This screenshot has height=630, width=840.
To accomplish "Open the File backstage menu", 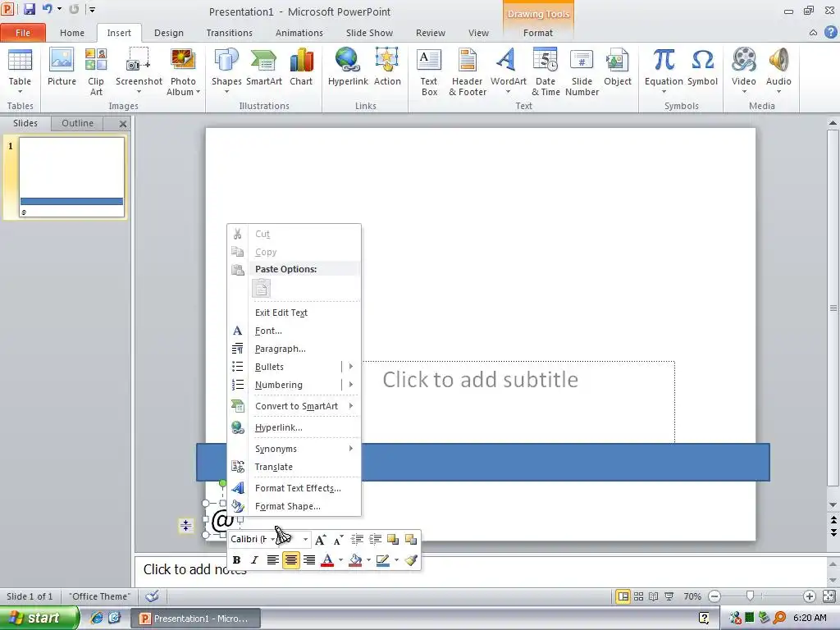I will (22, 33).
